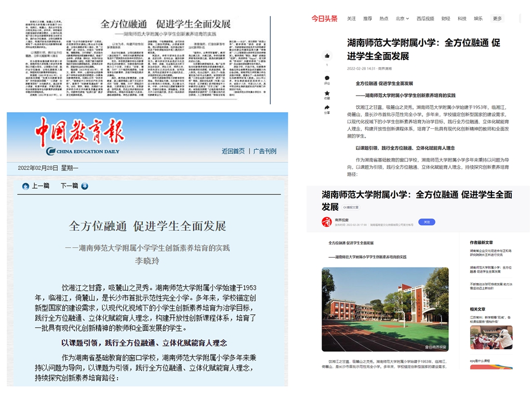Click the Toutiao timestamp 2022-02-28 14:31

[361, 69]
